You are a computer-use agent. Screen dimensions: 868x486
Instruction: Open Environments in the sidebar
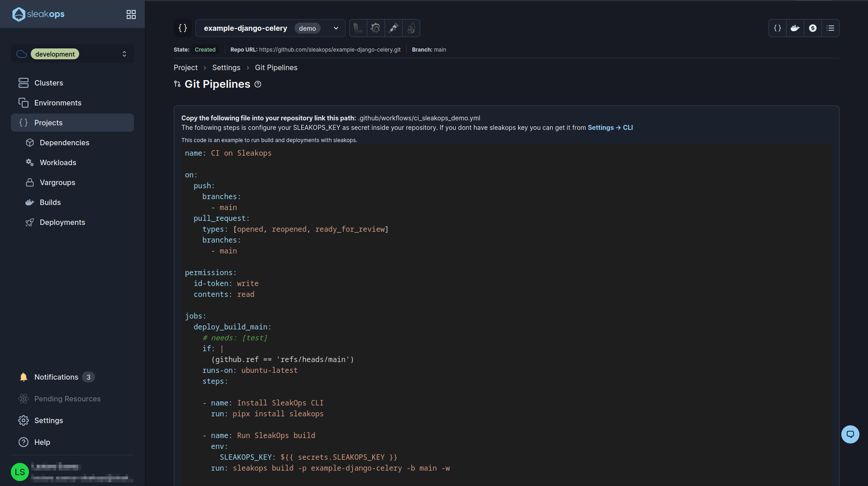coord(72,103)
